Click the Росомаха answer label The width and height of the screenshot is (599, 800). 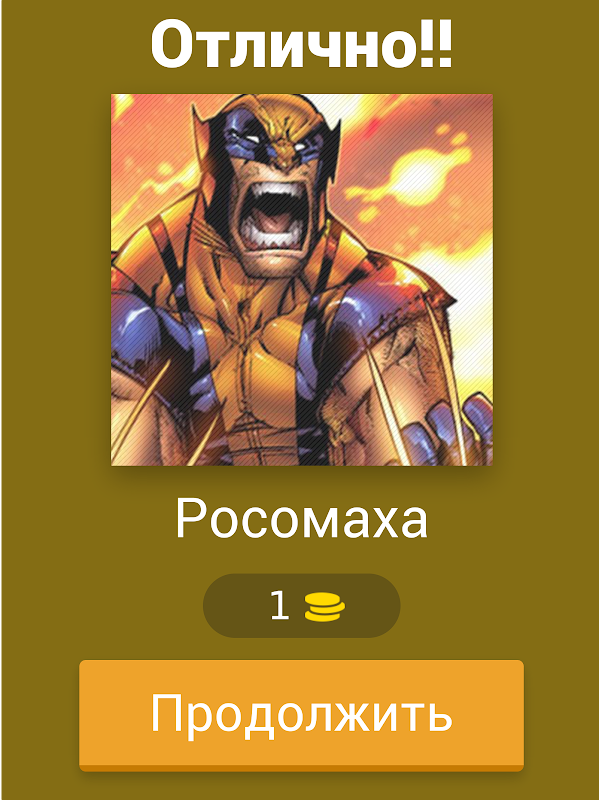[x=301, y=518]
